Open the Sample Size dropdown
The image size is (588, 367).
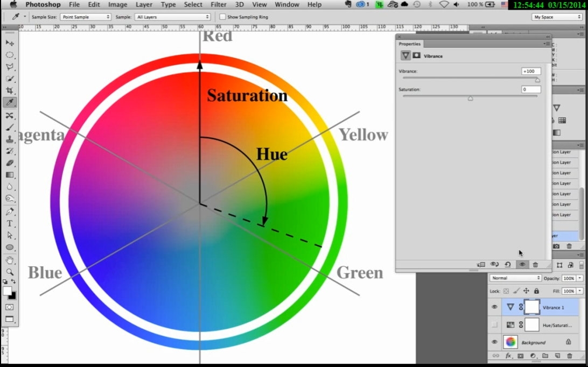(85, 17)
